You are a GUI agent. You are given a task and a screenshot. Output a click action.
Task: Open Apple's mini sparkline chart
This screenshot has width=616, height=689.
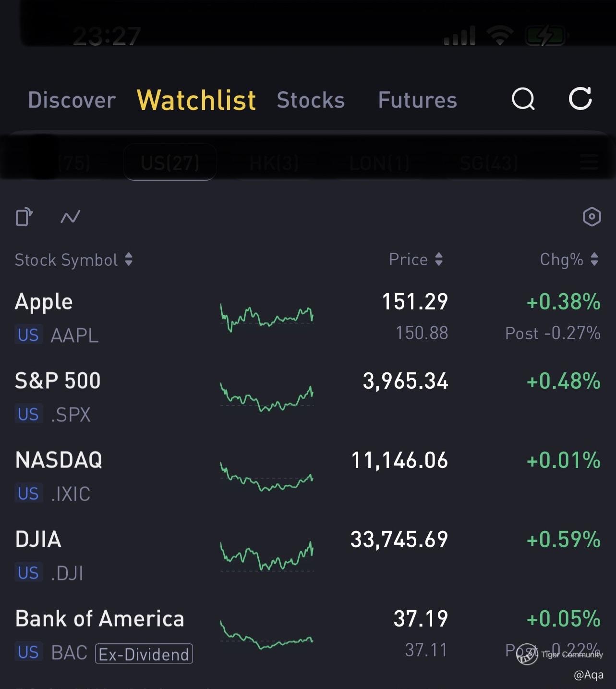click(267, 317)
